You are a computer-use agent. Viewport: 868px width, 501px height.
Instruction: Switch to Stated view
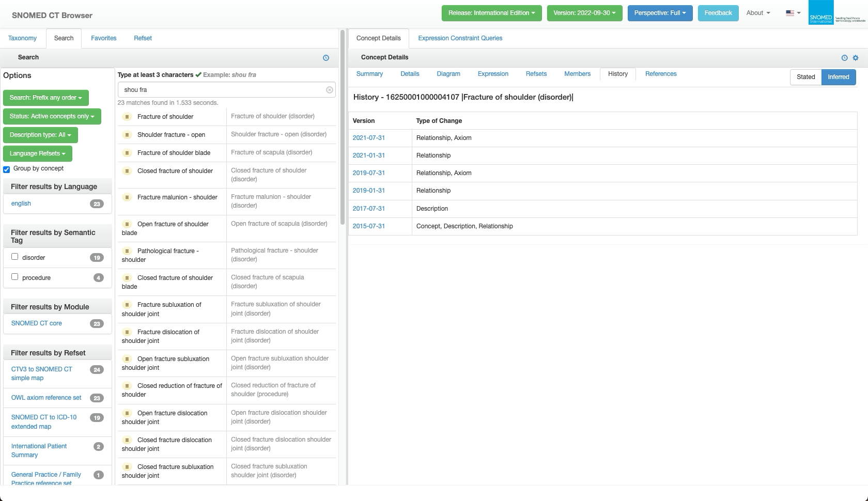(x=805, y=77)
